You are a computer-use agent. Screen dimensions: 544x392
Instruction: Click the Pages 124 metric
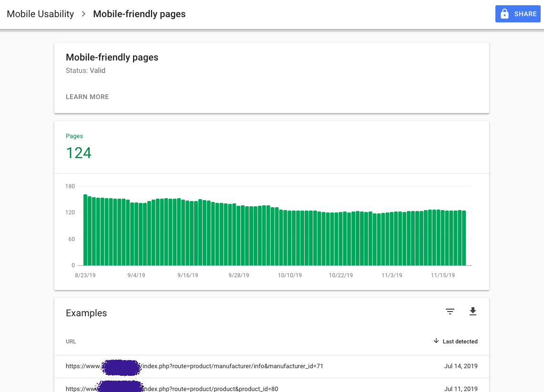(79, 153)
